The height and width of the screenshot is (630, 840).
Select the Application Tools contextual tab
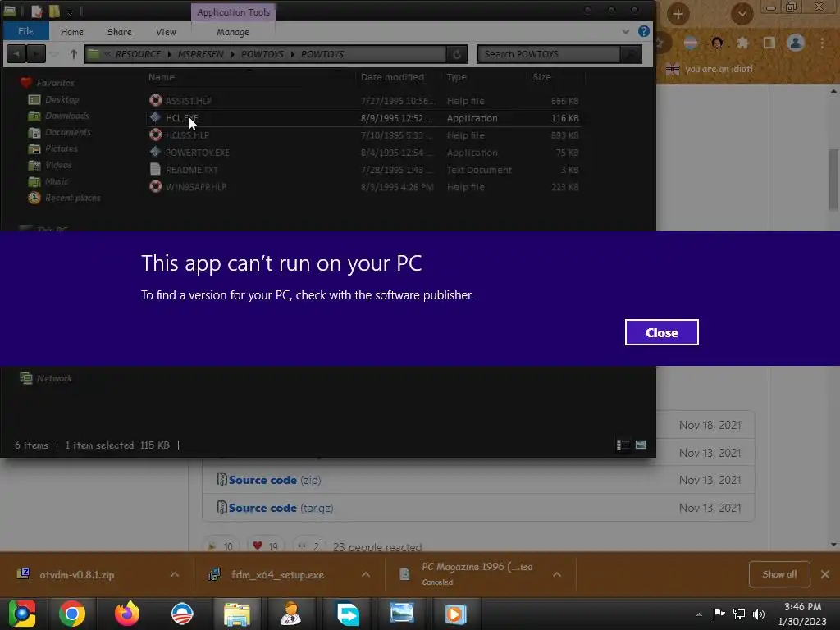(x=234, y=11)
